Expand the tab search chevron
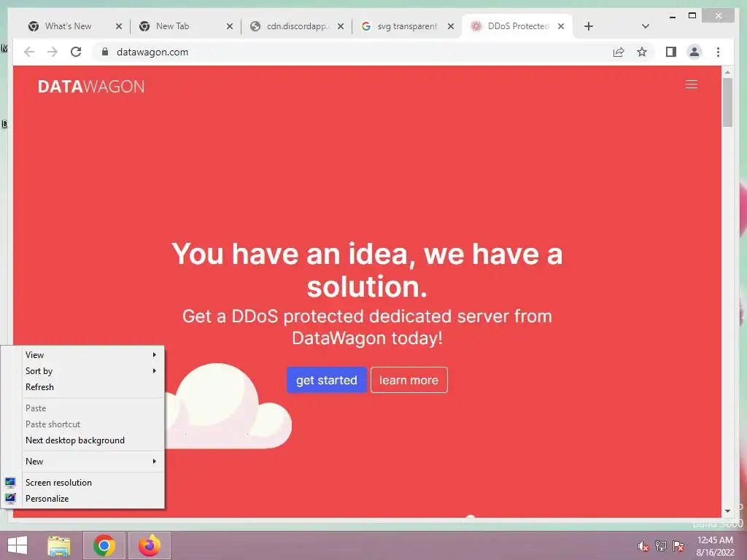 (x=646, y=26)
